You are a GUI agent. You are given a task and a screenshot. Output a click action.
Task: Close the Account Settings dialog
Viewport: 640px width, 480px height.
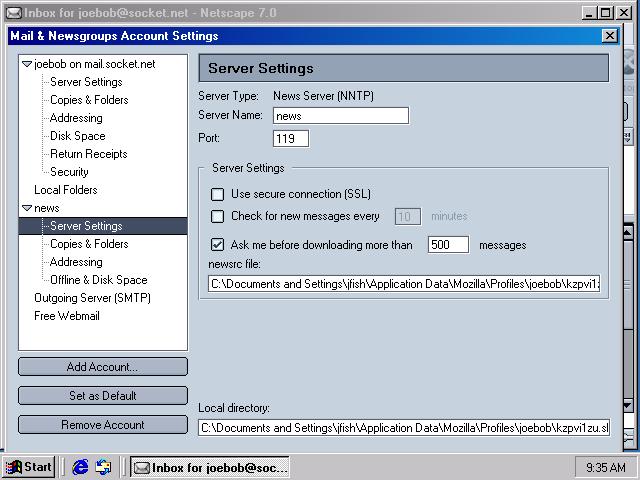pyautogui.click(x=609, y=36)
